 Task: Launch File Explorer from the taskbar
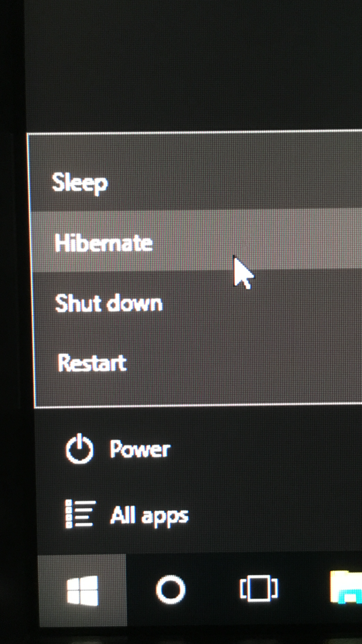click(x=346, y=588)
